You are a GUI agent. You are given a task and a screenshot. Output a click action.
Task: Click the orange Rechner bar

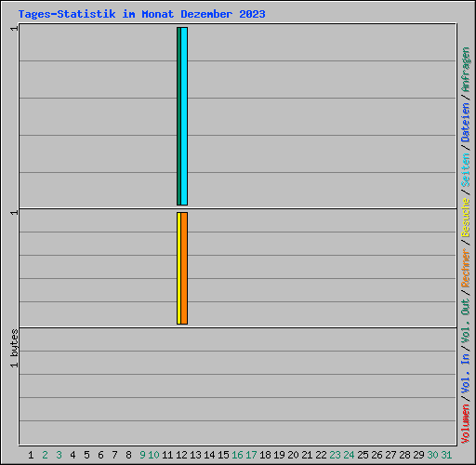184,268
